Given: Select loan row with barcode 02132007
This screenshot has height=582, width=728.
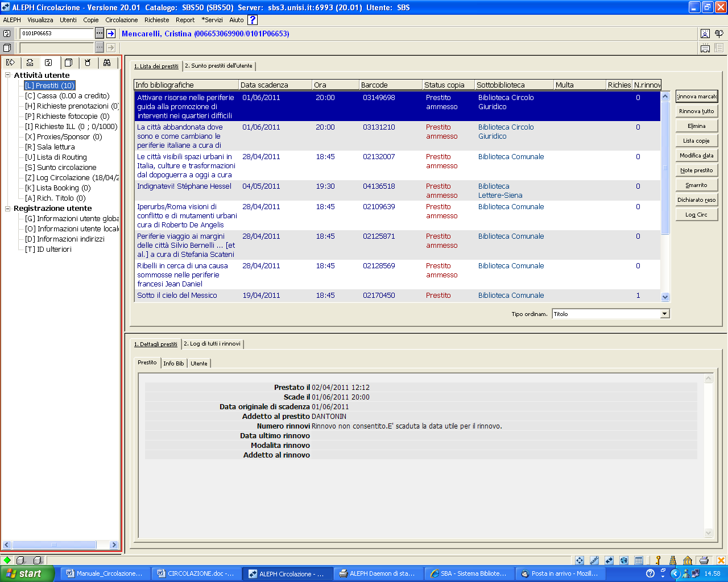Looking at the screenshot, I should (397, 165).
